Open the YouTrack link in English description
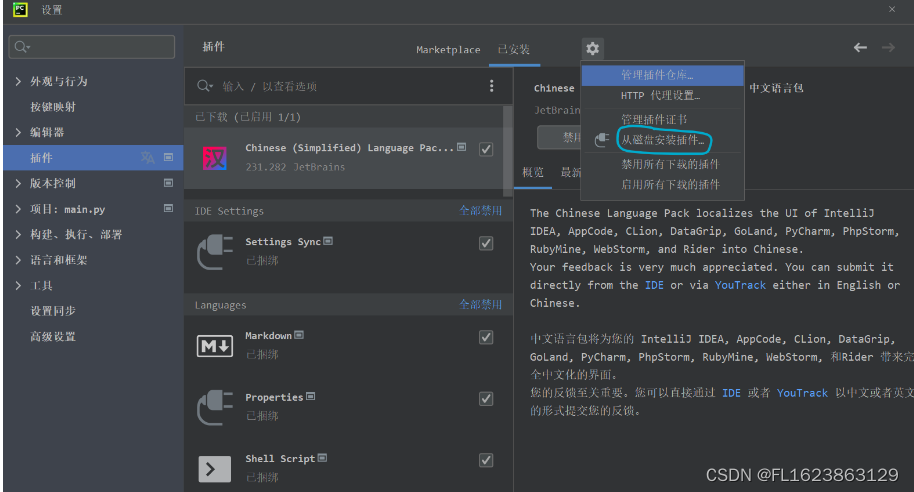This screenshot has width=914, height=492. [x=740, y=285]
